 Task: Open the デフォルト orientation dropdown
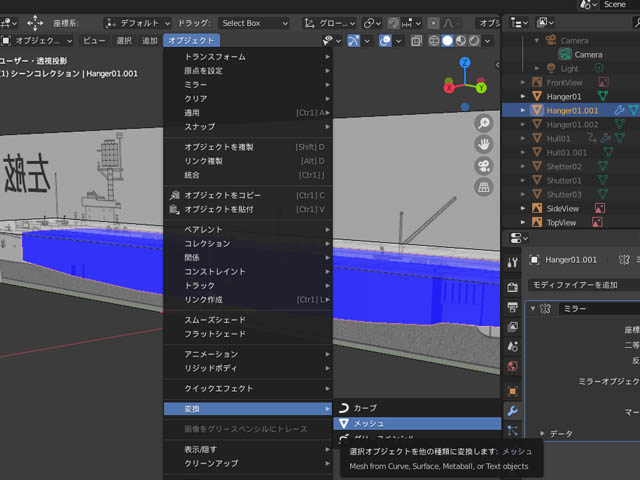pos(138,23)
